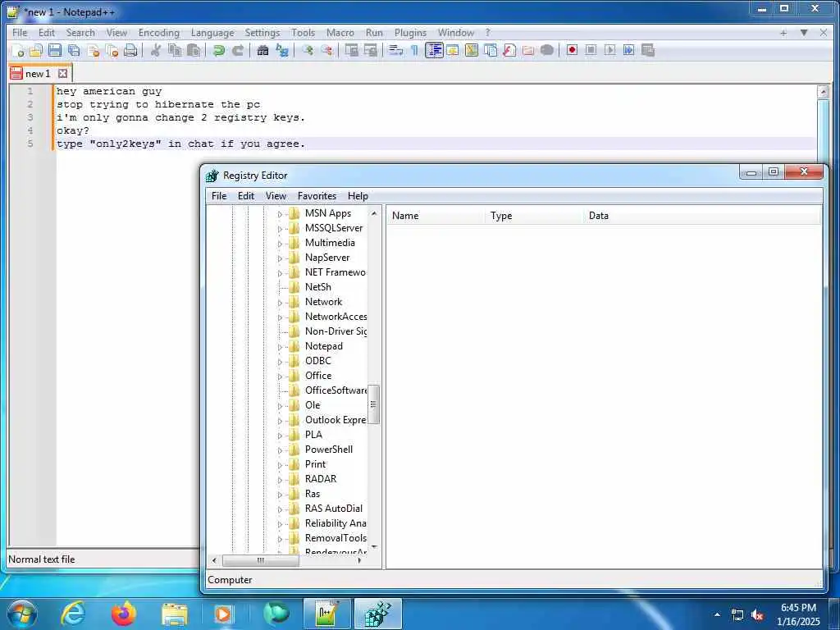This screenshot has width=840, height=630.
Task: Select the Print registry key
Action: coord(315,464)
